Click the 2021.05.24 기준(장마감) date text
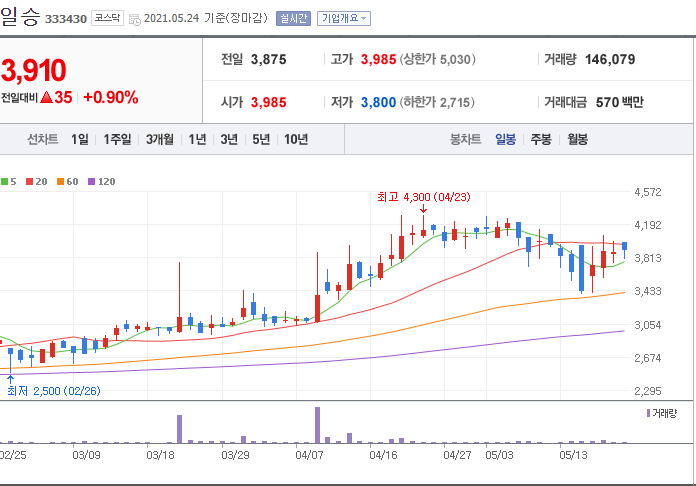The width and height of the screenshot is (696, 486). pos(206,18)
